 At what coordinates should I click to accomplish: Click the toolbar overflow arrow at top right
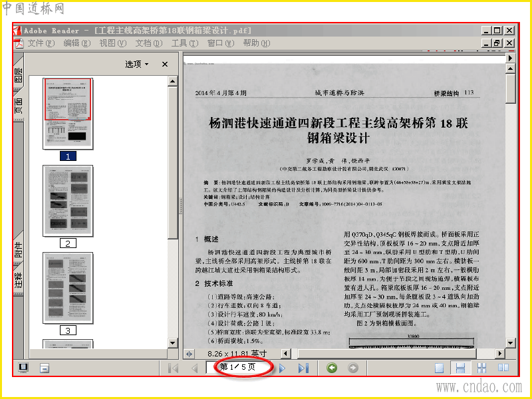(x=510, y=58)
